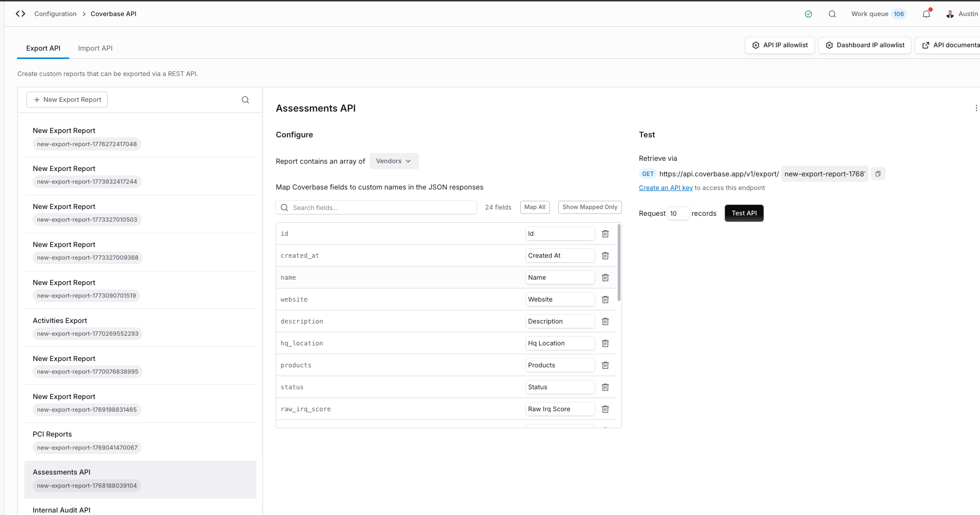Click the green status check icon
The width and height of the screenshot is (980, 515).
[x=809, y=14]
